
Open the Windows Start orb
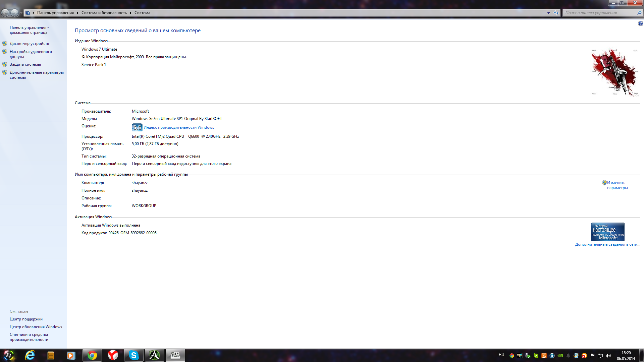(x=9, y=355)
